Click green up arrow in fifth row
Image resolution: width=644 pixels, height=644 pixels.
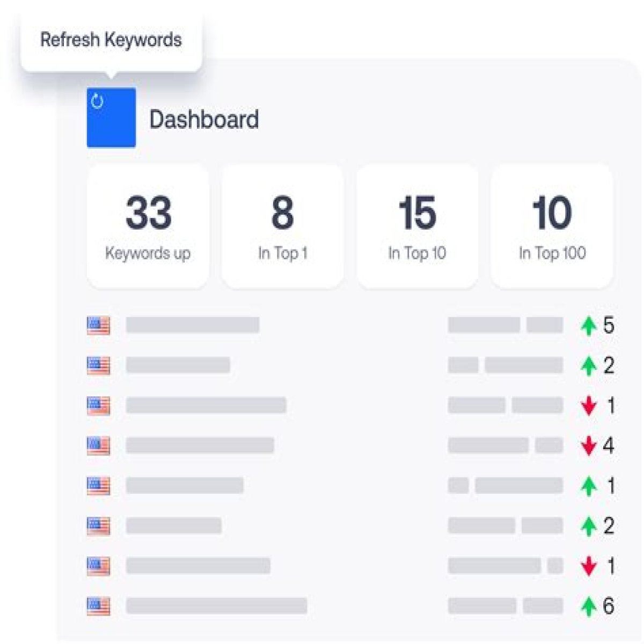(589, 486)
